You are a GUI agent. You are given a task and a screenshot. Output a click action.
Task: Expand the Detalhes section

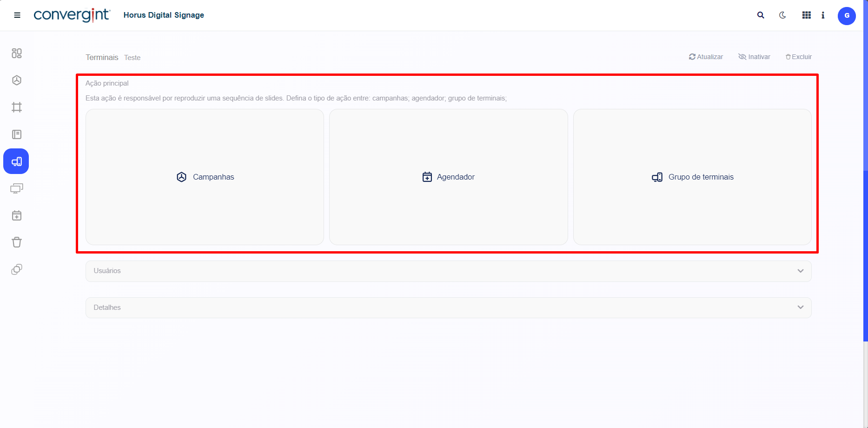point(448,308)
